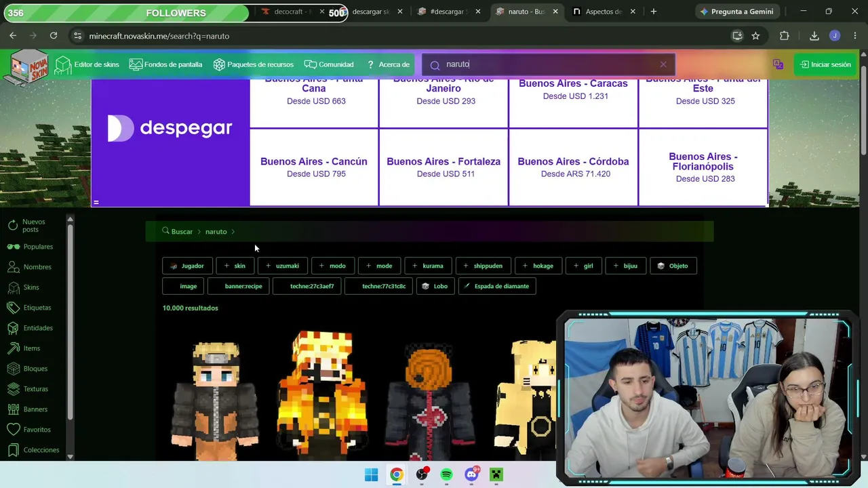The image size is (868, 488).
Task: Open Favoritos in the sidebar
Action: click(28, 430)
